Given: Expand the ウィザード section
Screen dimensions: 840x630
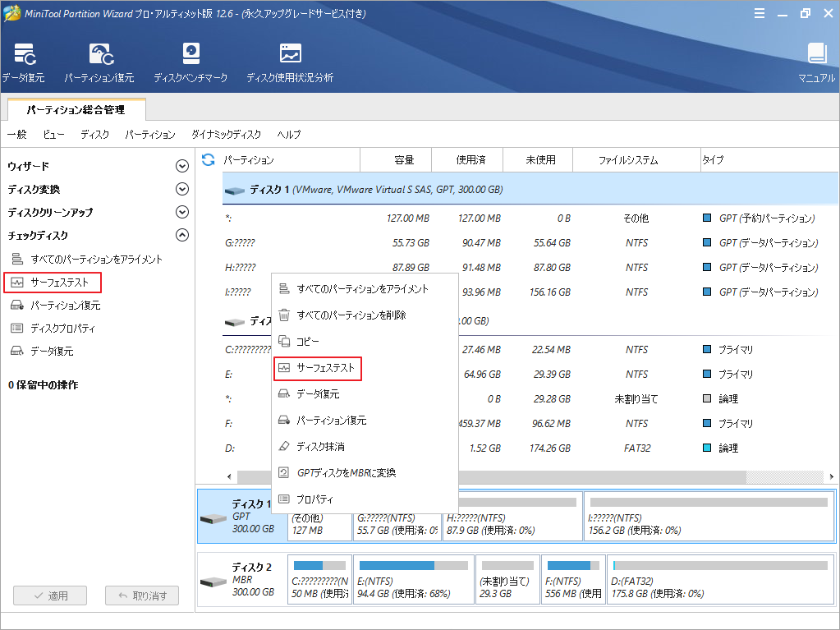Looking at the screenshot, I should click(x=181, y=165).
